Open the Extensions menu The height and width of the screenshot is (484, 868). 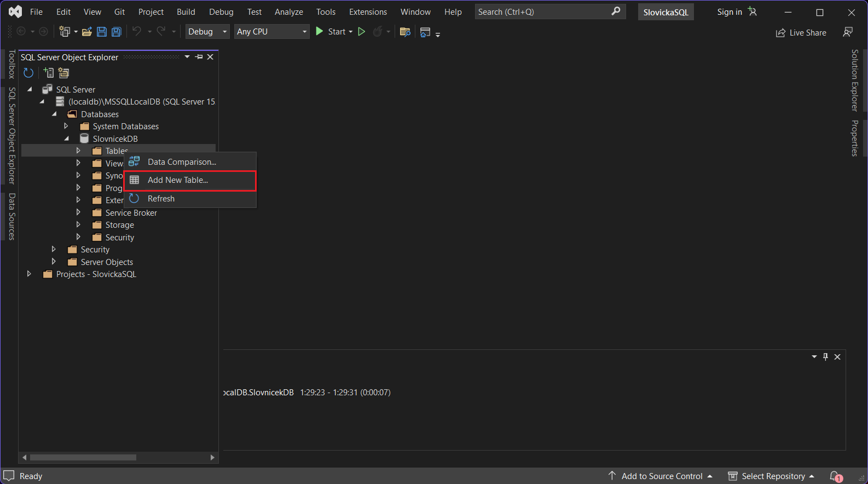click(368, 12)
